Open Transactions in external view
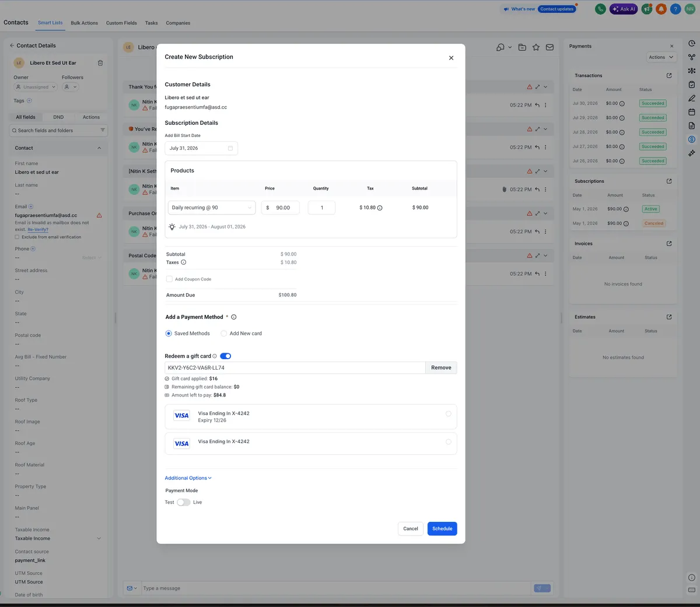The height and width of the screenshot is (607, 700). [669, 75]
